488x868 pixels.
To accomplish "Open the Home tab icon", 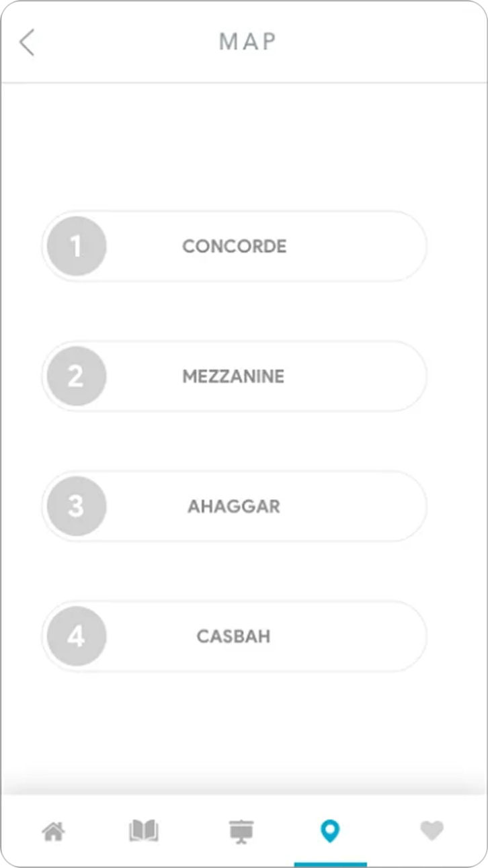I will point(54,832).
